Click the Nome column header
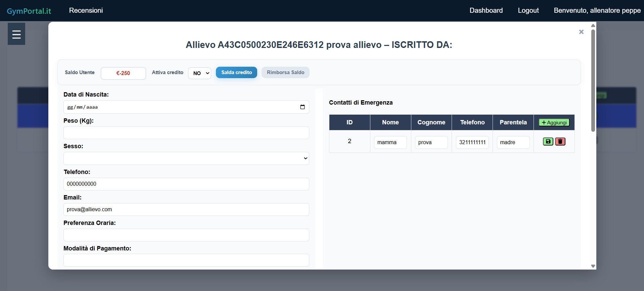This screenshot has width=644, height=291. (390, 122)
